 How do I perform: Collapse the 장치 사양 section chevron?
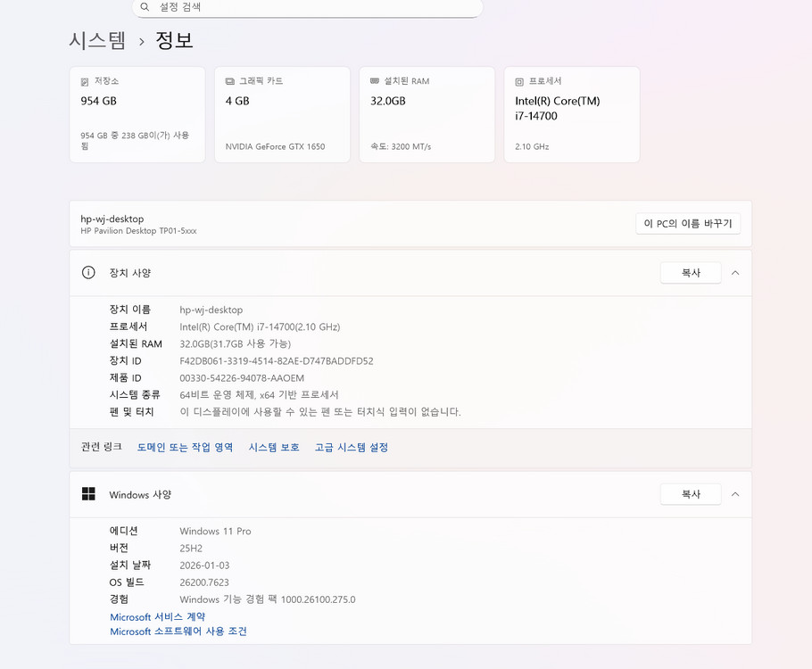point(734,273)
